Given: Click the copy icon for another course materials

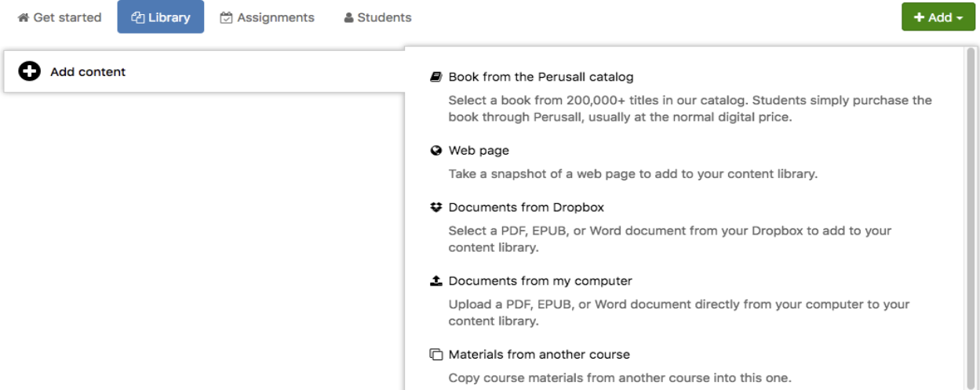Looking at the screenshot, I should (x=436, y=355).
